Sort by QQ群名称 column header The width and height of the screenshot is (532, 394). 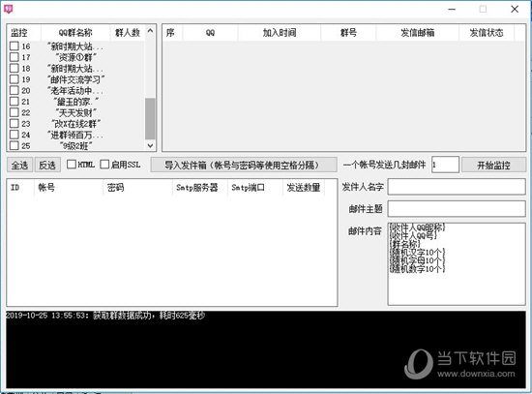point(75,33)
